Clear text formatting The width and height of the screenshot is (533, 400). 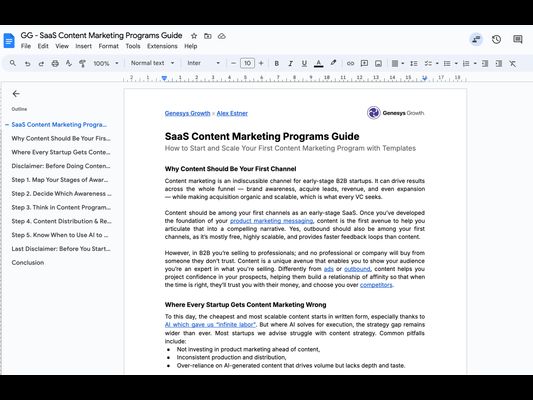(x=513, y=64)
